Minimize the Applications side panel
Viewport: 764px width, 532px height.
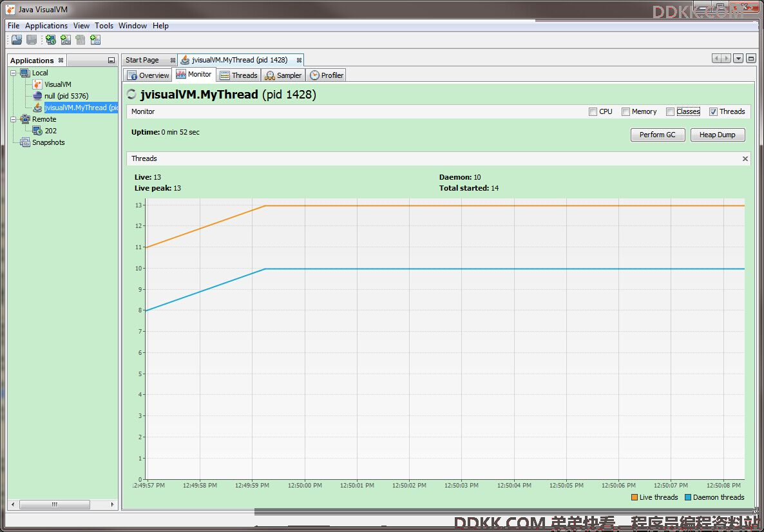(x=111, y=61)
